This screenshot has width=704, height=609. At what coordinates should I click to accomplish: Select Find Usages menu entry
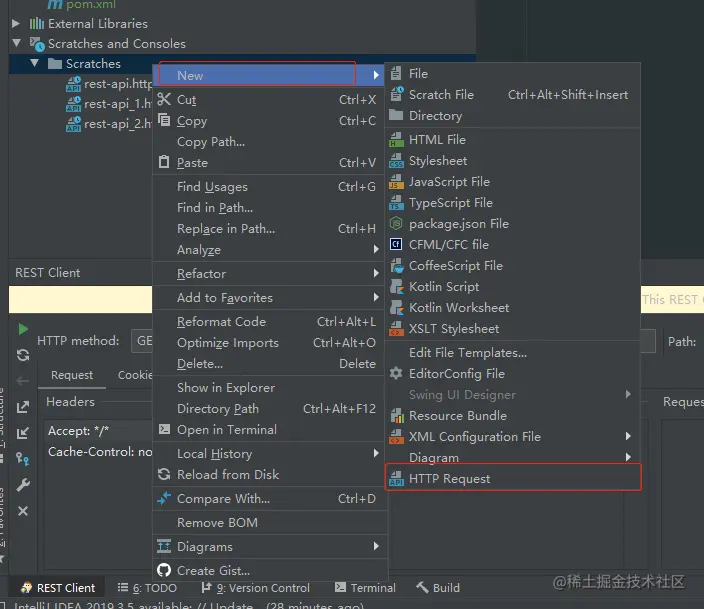(270, 186)
